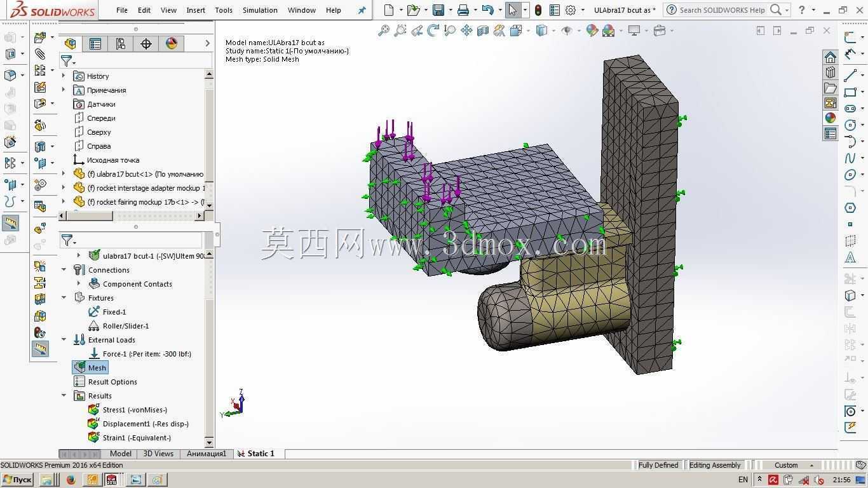Click the down arrow of study tree scrollbar
The image size is (868, 488).
[x=209, y=442]
